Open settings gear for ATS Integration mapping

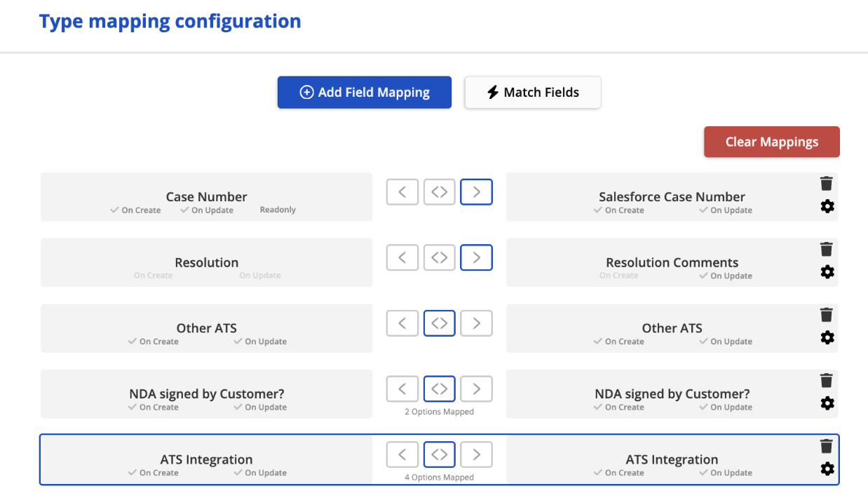click(x=827, y=469)
